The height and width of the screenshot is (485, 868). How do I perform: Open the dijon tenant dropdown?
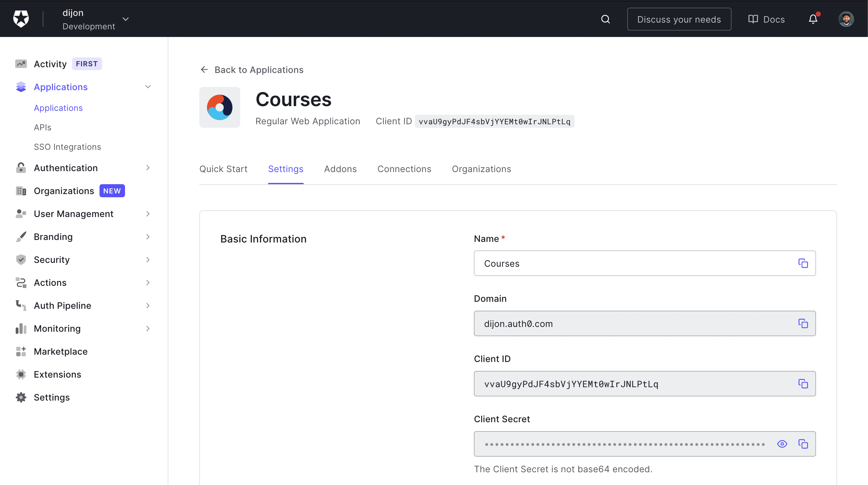click(126, 19)
